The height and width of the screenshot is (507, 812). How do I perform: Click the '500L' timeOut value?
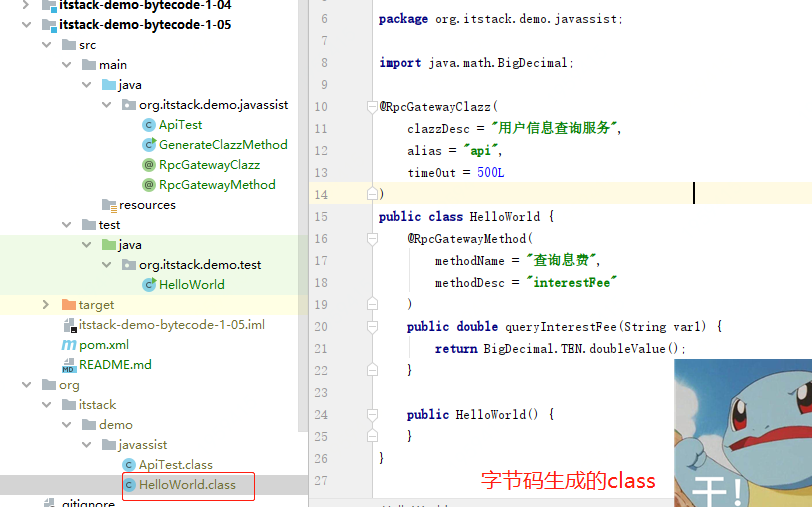pyautogui.click(x=490, y=172)
